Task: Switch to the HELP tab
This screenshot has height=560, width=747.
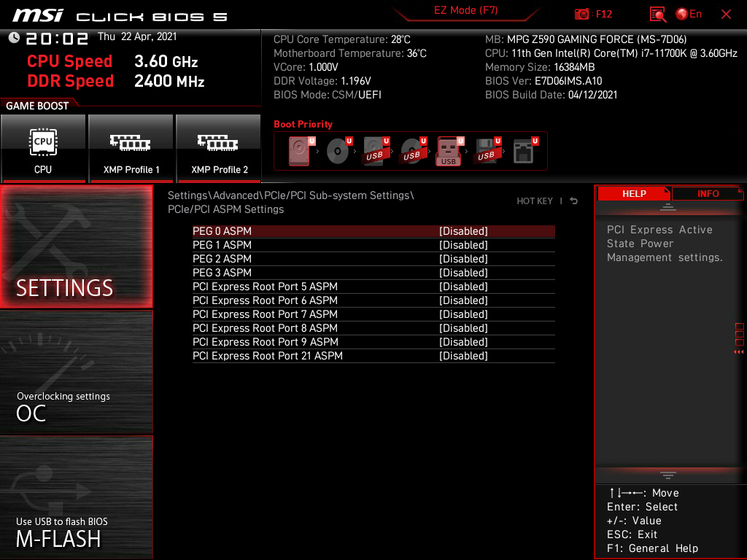Action: tap(634, 194)
